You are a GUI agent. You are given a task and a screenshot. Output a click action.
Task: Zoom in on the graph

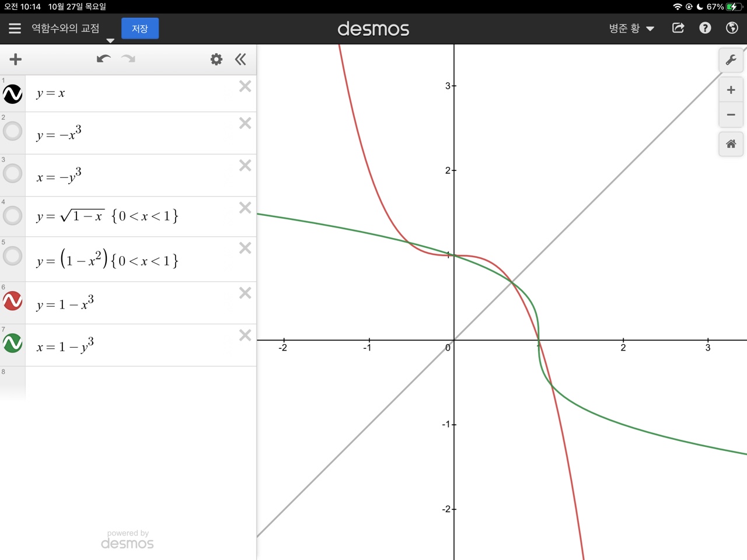[x=731, y=90]
